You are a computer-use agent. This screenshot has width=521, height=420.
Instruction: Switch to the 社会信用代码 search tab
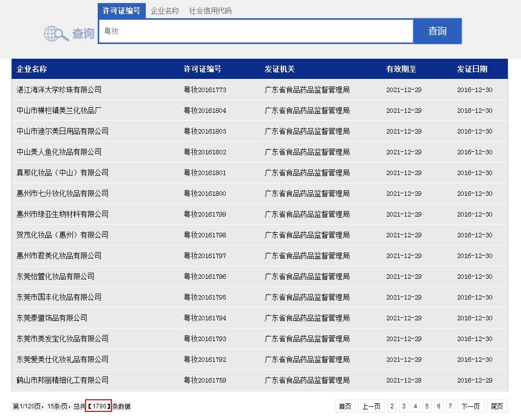pos(210,11)
